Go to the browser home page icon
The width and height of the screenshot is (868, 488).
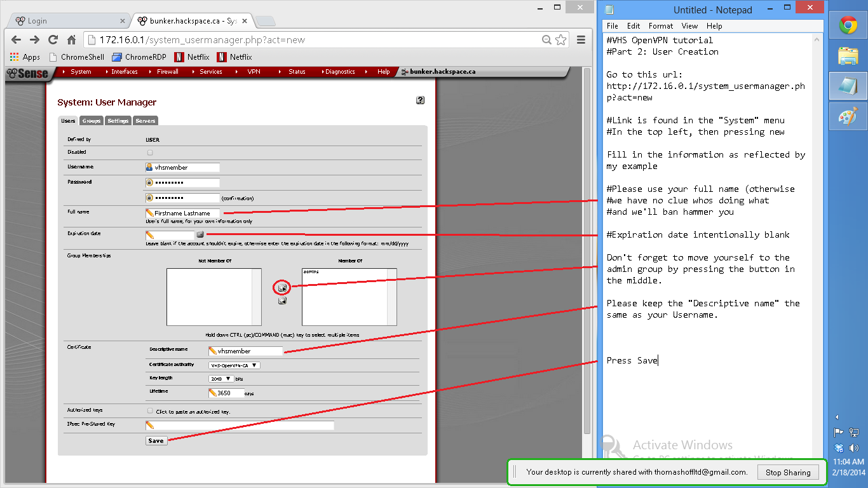coord(72,39)
